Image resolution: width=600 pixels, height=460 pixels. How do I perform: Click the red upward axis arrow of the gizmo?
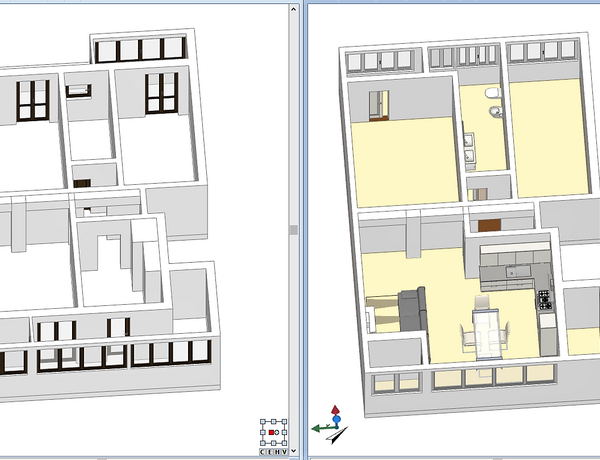pos(335,411)
